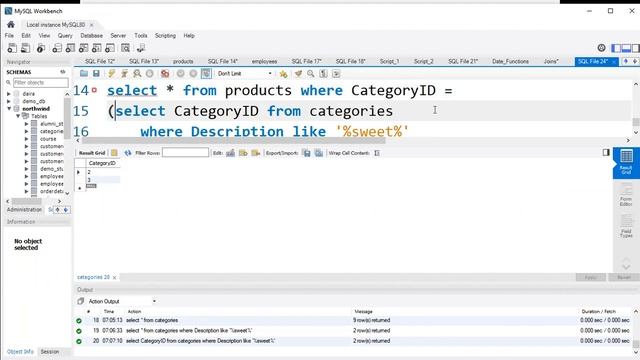Select the orderdet table in tree
Screen dimensions: 640x360
pos(51,191)
